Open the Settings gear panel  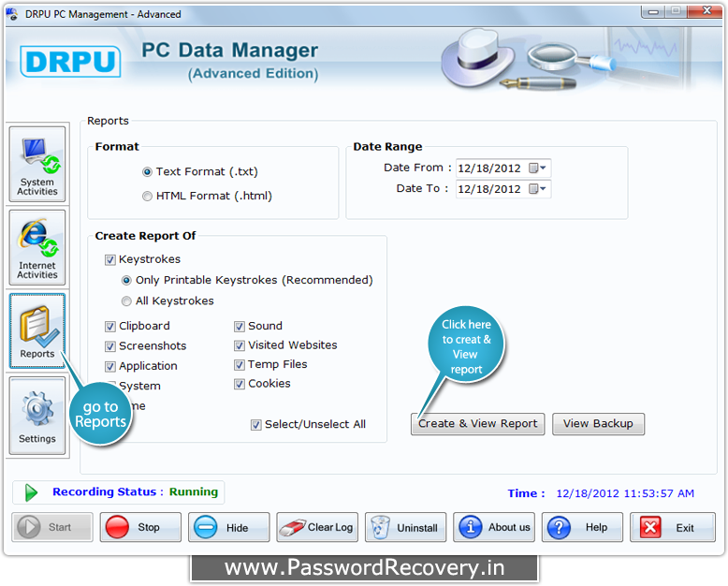point(37,416)
